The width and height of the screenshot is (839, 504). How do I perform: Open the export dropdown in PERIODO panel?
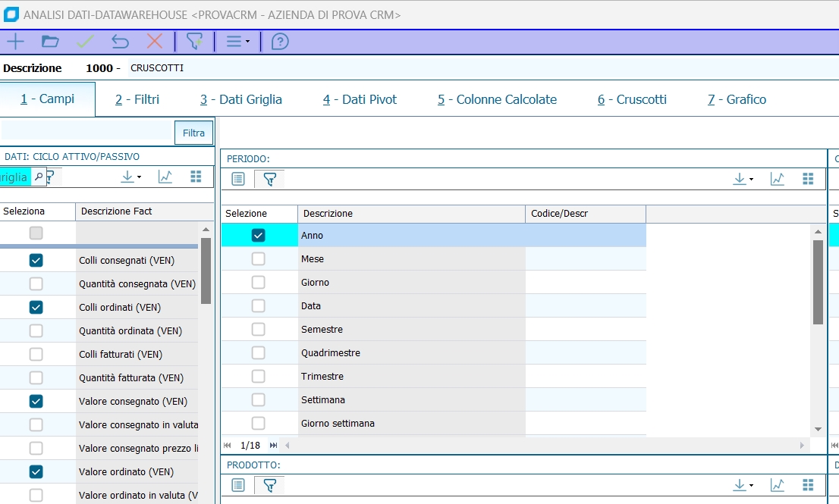click(743, 179)
